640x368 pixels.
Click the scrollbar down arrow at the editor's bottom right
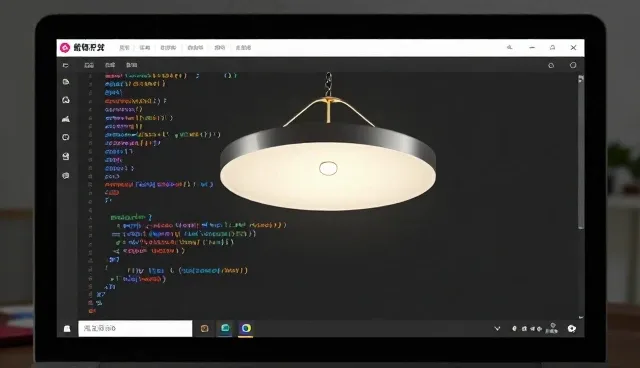coord(581,317)
